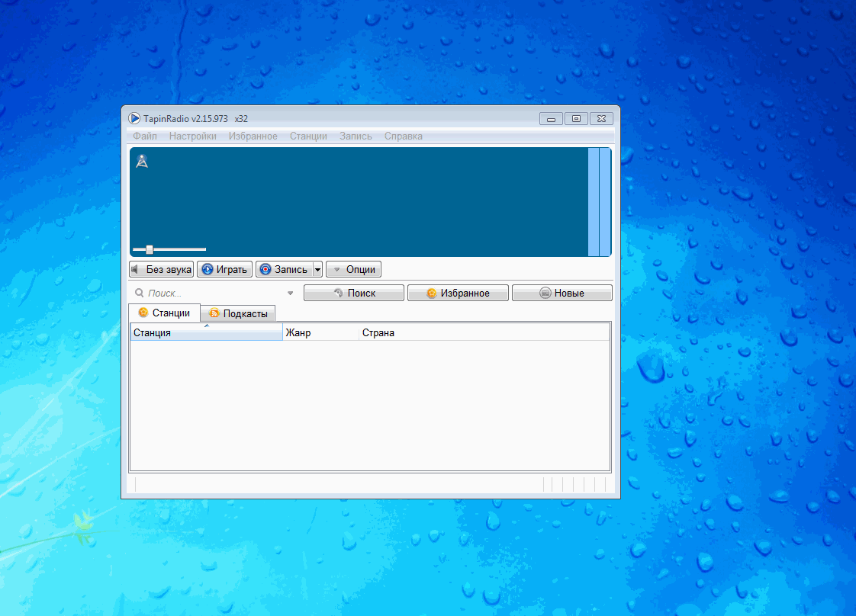Open the Настройки menu

click(192, 136)
